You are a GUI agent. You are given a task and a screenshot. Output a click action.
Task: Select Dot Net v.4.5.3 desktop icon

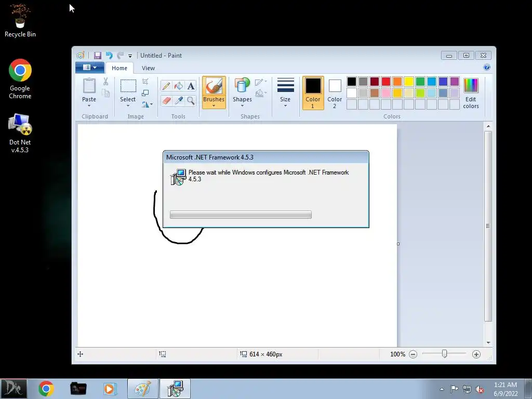pos(20,134)
